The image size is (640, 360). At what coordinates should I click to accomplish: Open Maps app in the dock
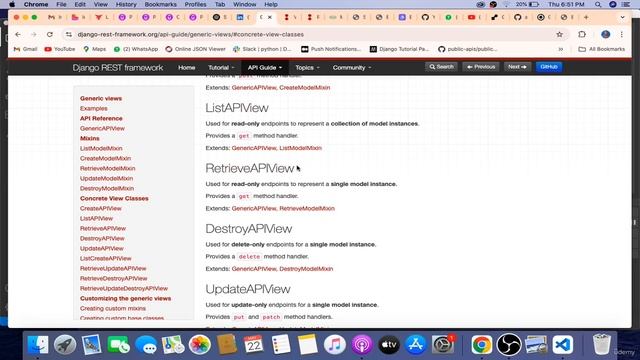click(x=173, y=345)
